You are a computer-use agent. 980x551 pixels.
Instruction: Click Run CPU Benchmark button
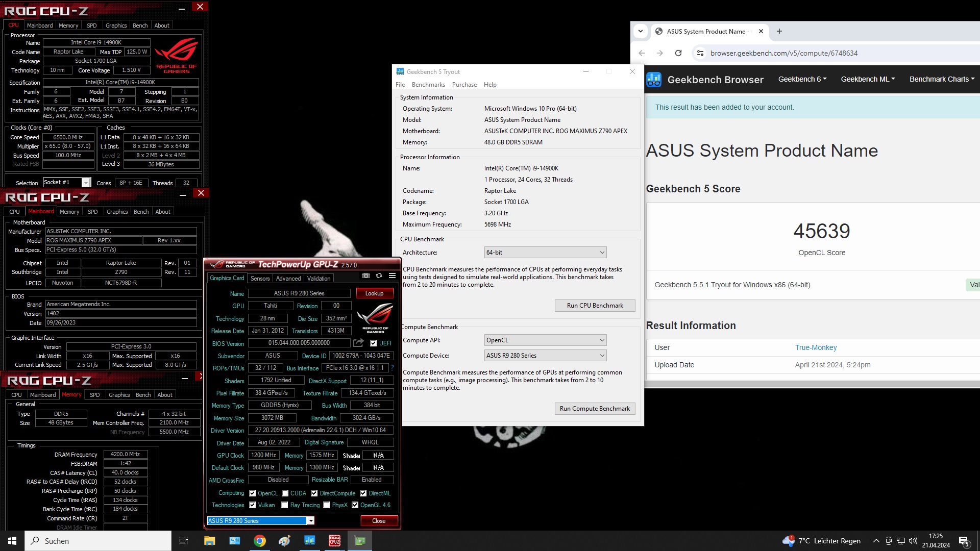pos(595,306)
